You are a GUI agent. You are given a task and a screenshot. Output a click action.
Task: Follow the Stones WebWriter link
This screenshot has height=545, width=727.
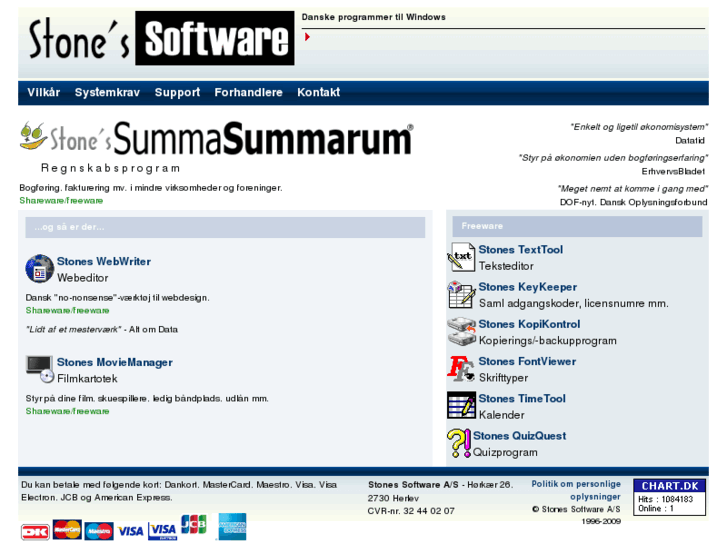[104, 262]
